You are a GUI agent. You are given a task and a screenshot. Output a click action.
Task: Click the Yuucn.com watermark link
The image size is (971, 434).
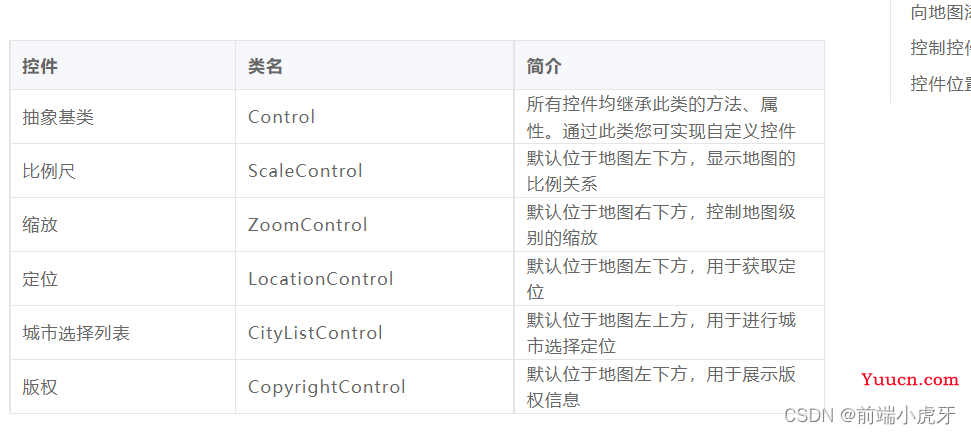910,380
